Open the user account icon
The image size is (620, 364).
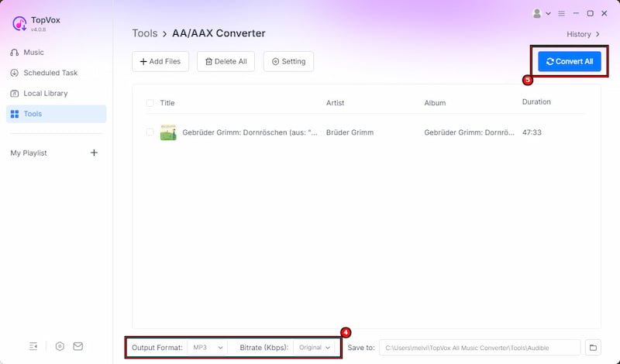[x=537, y=13]
